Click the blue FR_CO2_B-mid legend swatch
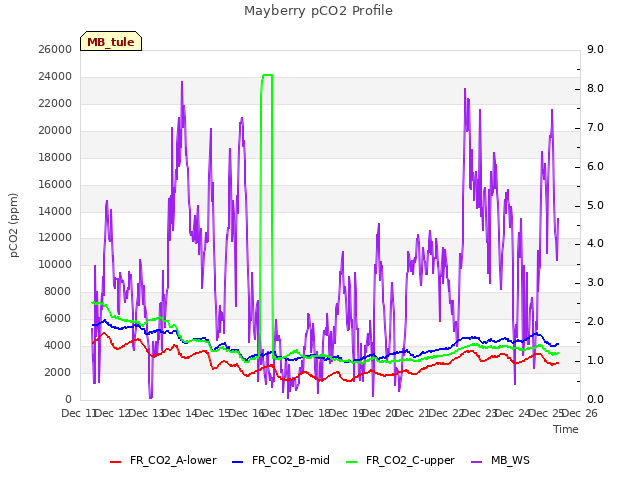Viewport: 640px width, 480px height. [238, 462]
